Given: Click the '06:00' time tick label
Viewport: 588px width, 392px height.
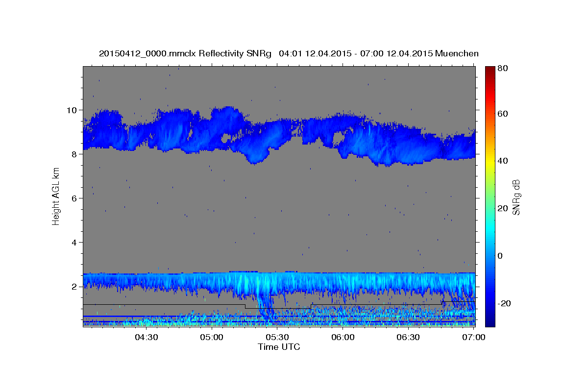Looking at the screenshot, I should [x=343, y=337].
